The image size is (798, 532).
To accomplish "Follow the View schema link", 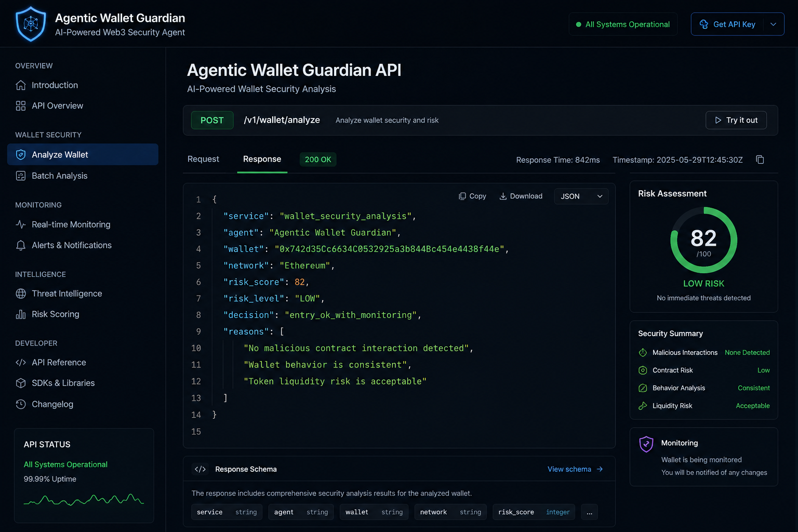I will point(575,469).
